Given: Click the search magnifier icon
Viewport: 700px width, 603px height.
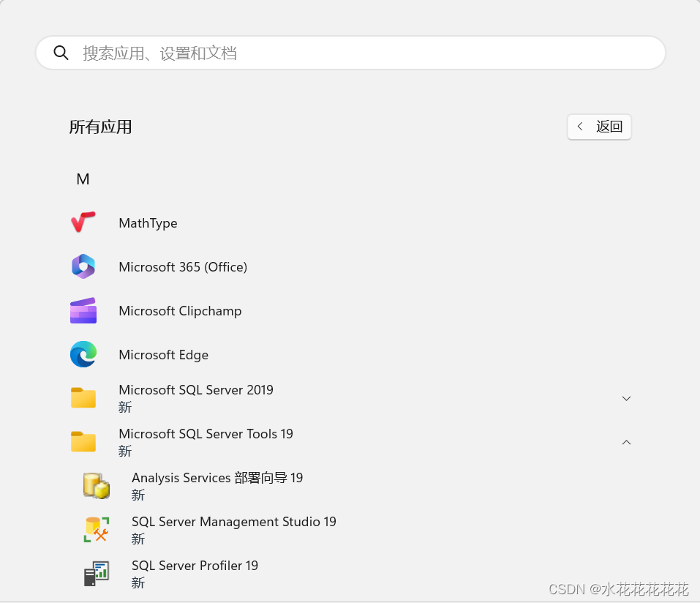Looking at the screenshot, I should click(61, 53).
